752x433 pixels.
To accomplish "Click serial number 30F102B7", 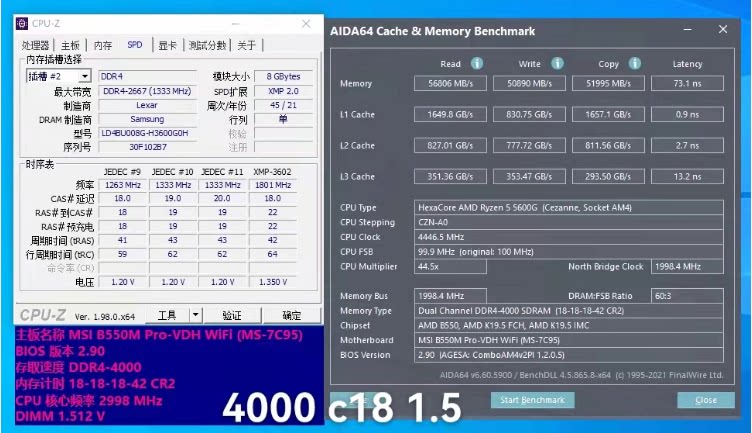I will pyautogui.click(x=147, y=147).
